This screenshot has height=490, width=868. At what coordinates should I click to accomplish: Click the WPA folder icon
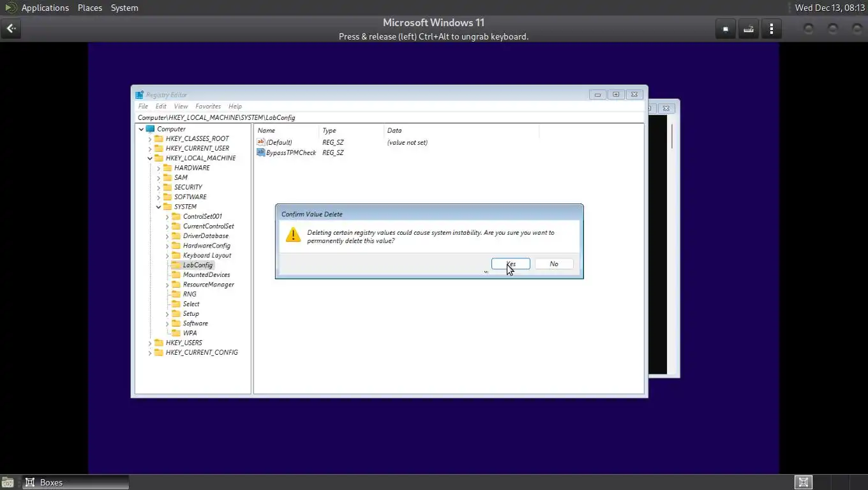[176, 333]
